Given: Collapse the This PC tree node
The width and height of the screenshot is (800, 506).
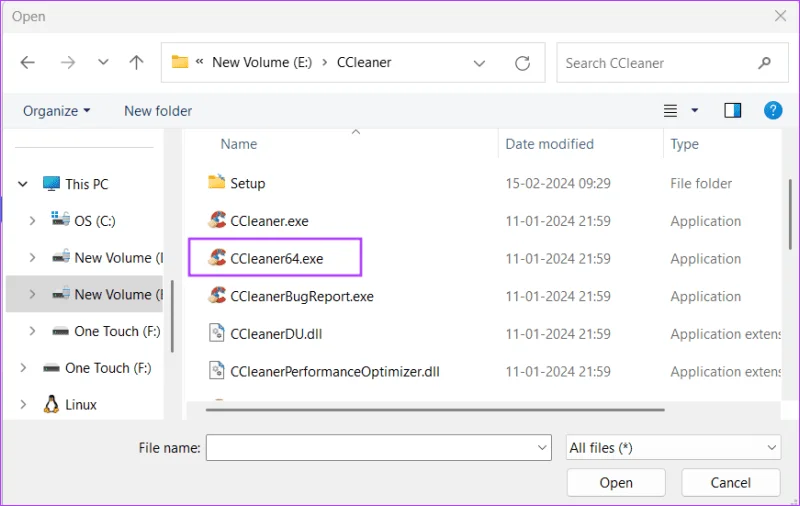Looking at the screenshot, I should tap(23, 184).
